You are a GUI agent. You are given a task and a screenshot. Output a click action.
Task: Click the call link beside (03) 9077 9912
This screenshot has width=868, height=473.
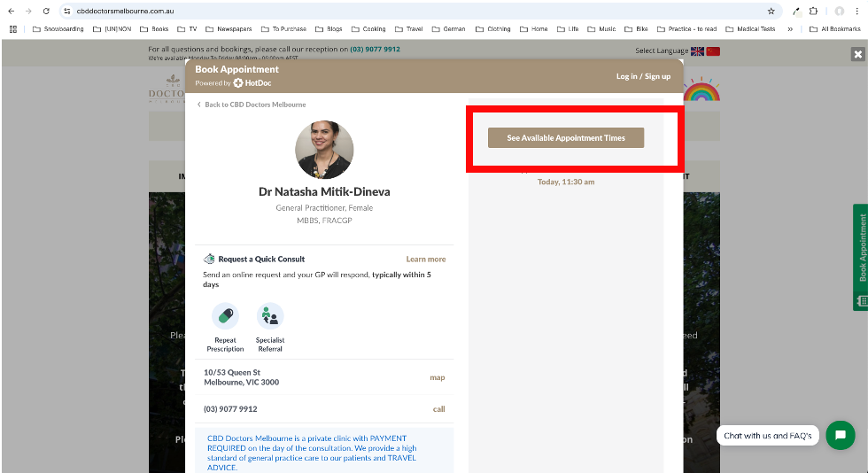coord(439,409)
